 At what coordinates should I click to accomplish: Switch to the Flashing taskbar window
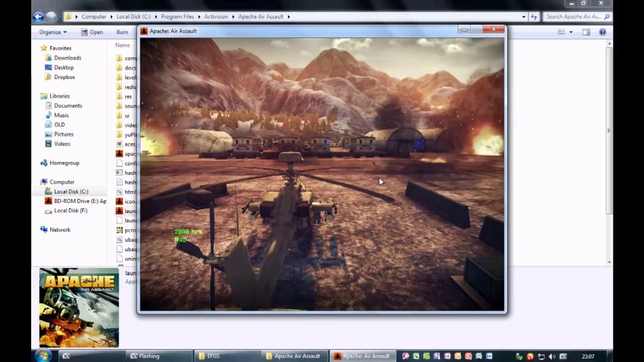tap(159, 356)
